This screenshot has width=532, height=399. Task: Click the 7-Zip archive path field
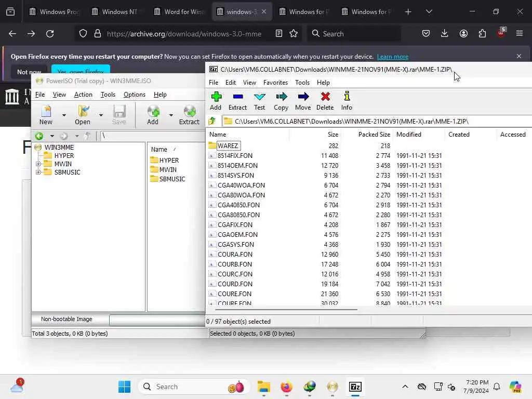coord(377,121)
